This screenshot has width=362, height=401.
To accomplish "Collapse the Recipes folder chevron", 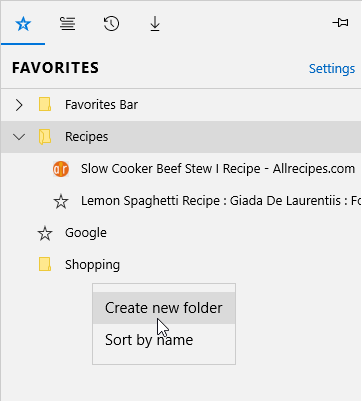I will click(x=19, y=137).
